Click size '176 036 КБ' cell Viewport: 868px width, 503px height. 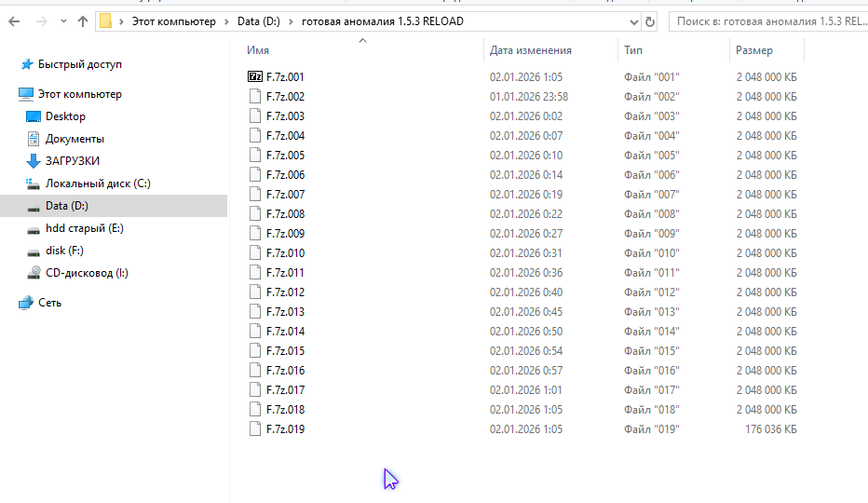tap(770, 429)
